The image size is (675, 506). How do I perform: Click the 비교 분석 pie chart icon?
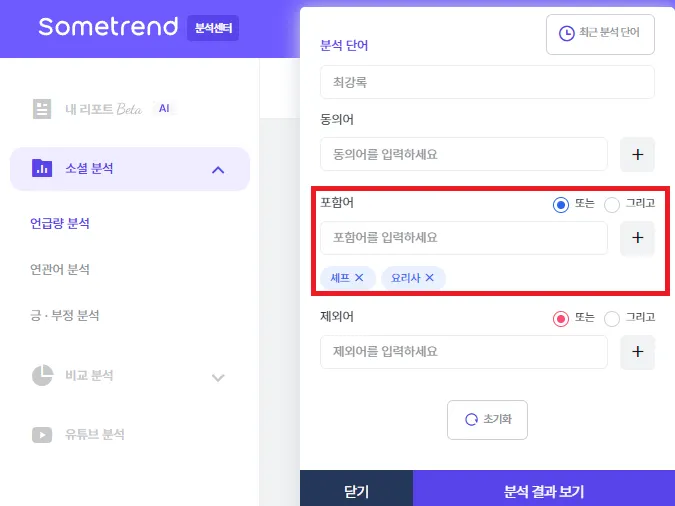point(42,376)
